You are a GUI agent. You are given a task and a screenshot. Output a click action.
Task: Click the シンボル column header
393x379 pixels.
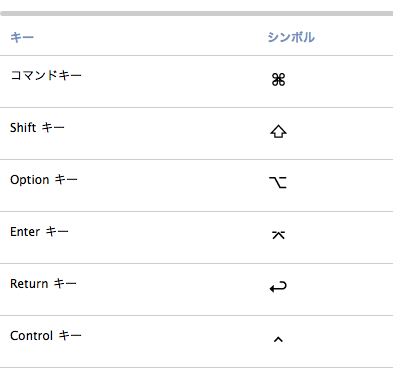(x=291, y=37)
